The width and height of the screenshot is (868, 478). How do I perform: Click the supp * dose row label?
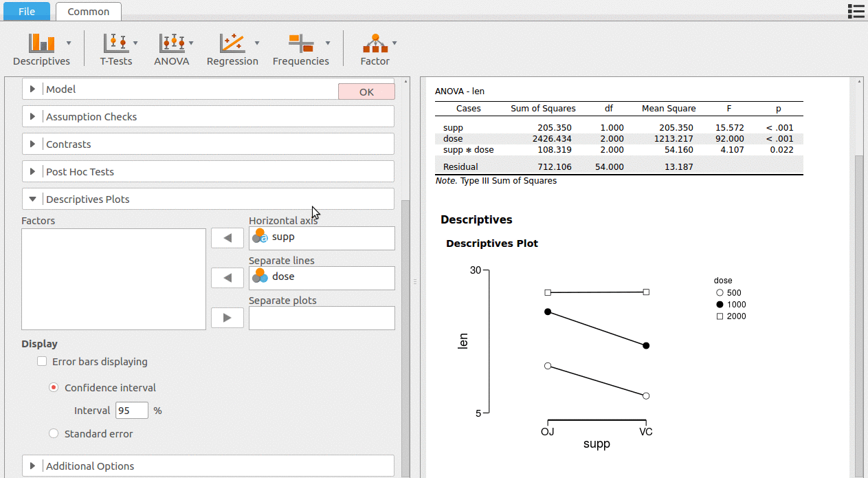(469, 149)
